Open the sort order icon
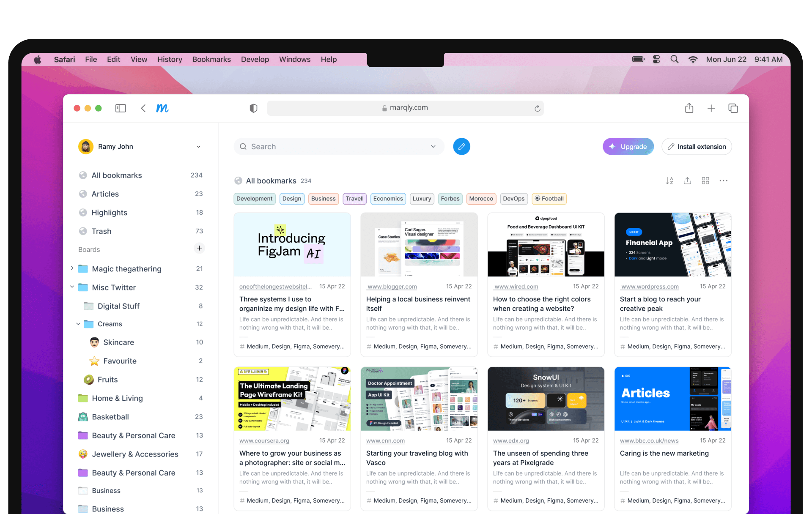 (x=669, y=181)
